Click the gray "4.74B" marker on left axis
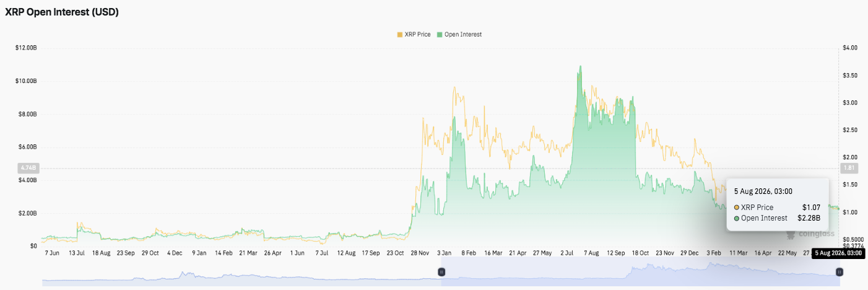Screen dimensions: 868x290 (29, 168)
